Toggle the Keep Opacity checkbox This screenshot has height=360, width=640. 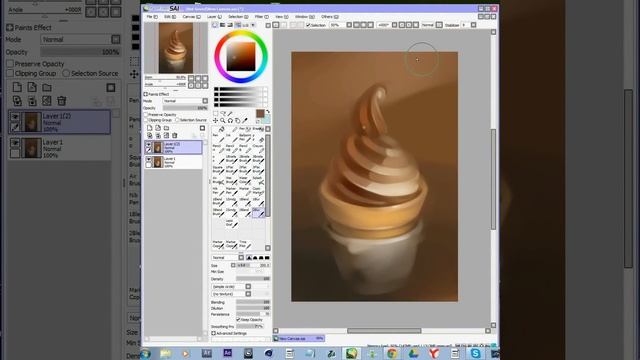point(238,320)
